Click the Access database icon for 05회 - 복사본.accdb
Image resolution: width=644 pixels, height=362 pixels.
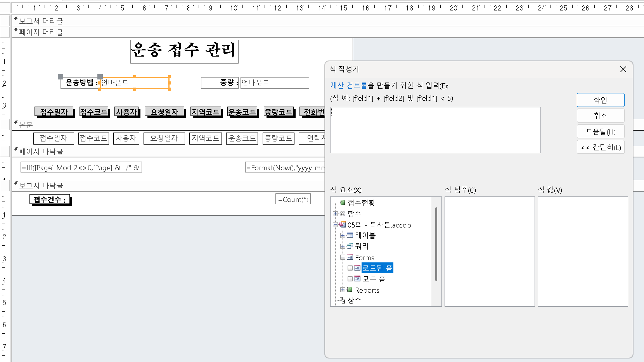(x=343, y=225)
